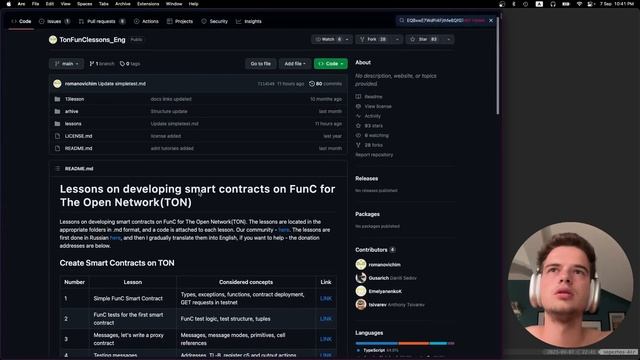
Task: Open the Add file dropdown
Action: [295, 64]
